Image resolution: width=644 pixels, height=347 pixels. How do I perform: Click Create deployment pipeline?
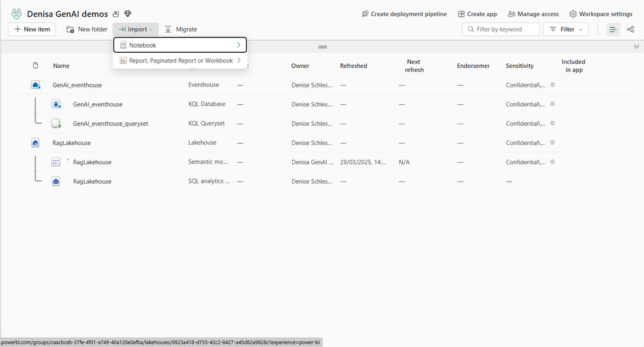point(404,14)
